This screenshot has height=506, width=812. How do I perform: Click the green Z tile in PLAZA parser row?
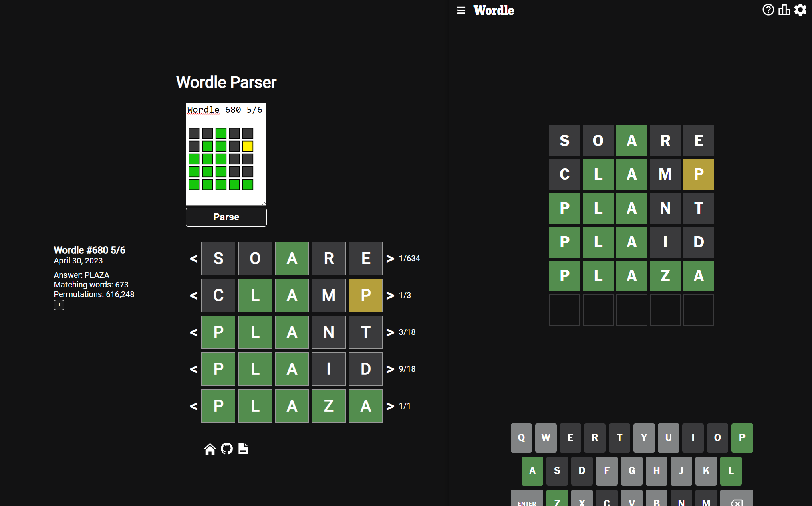click(328, 406)
